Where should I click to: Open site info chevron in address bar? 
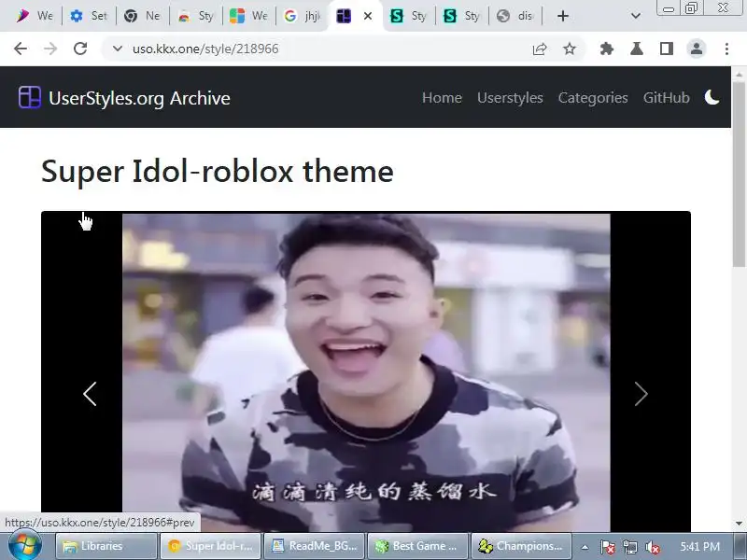point(118,49)
